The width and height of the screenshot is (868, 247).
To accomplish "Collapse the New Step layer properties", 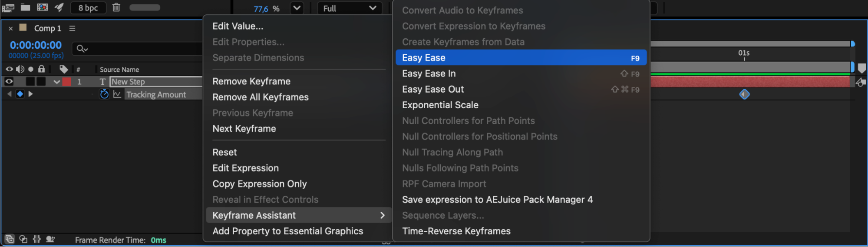I will (x=56, y=82).
